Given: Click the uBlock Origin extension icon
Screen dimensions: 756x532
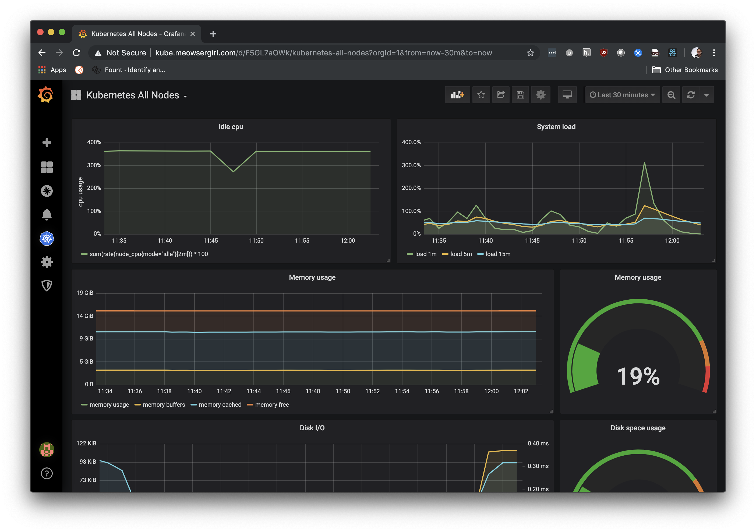Looking at the screenshot, I should coord(603,53).
